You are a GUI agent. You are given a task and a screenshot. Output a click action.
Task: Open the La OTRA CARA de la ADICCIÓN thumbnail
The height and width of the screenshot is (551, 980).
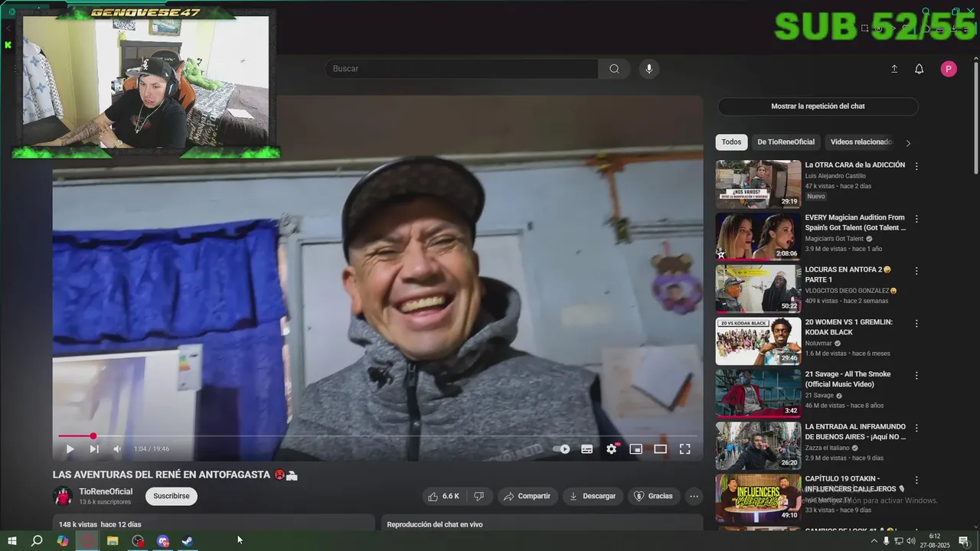click(758, 184)
